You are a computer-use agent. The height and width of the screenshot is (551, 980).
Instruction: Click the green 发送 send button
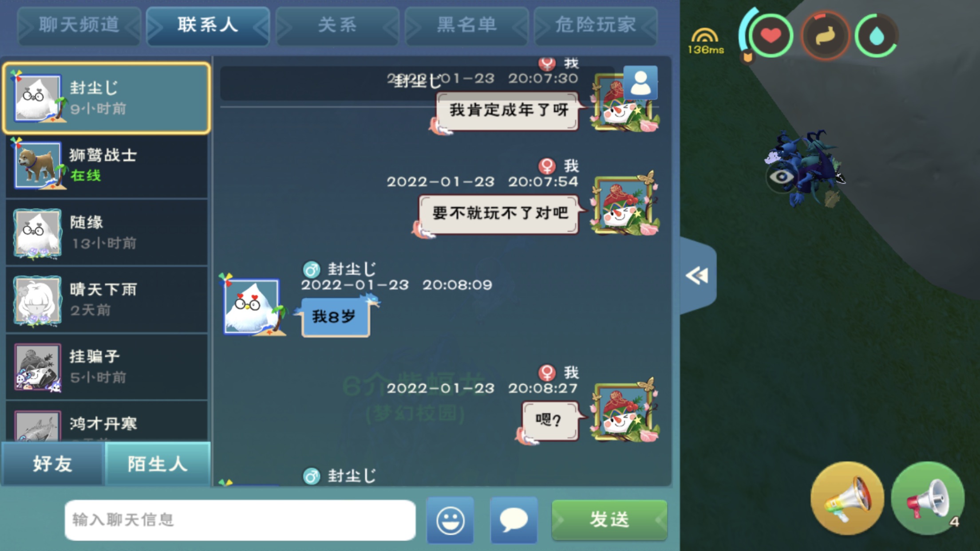click(x=609, y=520)
